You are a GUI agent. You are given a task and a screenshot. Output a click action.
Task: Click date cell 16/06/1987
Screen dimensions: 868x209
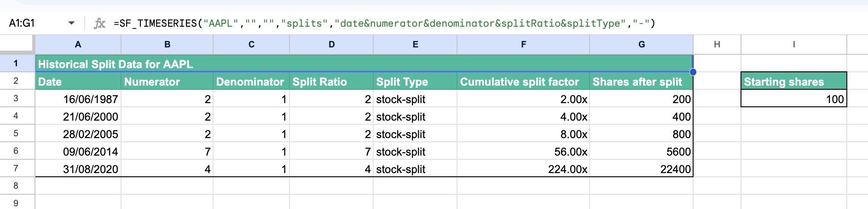[x=78, y=99]
